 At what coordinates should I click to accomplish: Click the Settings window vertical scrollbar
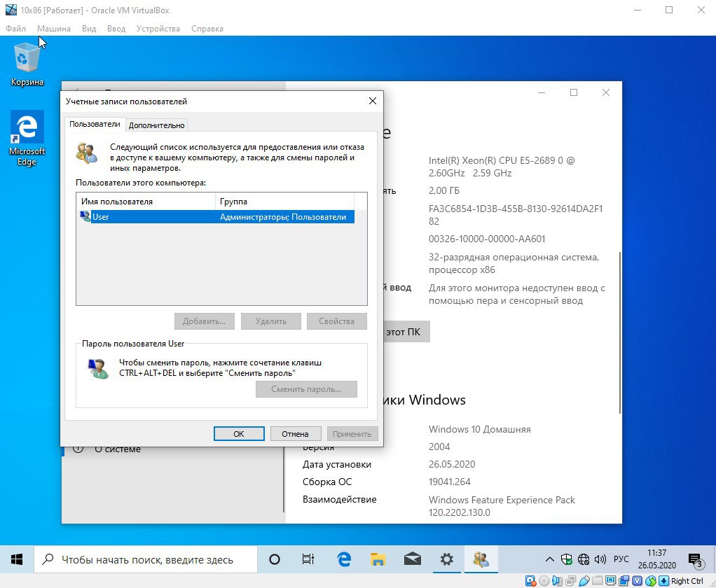pos(619,332)
